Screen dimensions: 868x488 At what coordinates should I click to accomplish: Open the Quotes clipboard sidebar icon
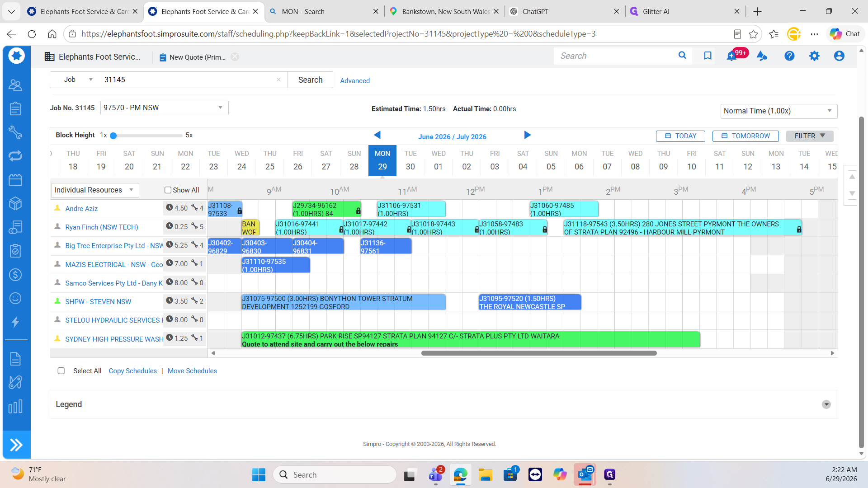coord(15,108)
